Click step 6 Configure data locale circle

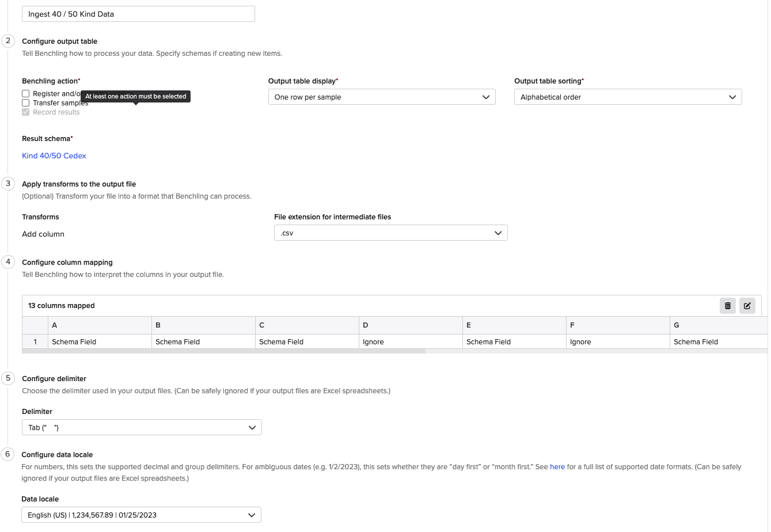8,454
